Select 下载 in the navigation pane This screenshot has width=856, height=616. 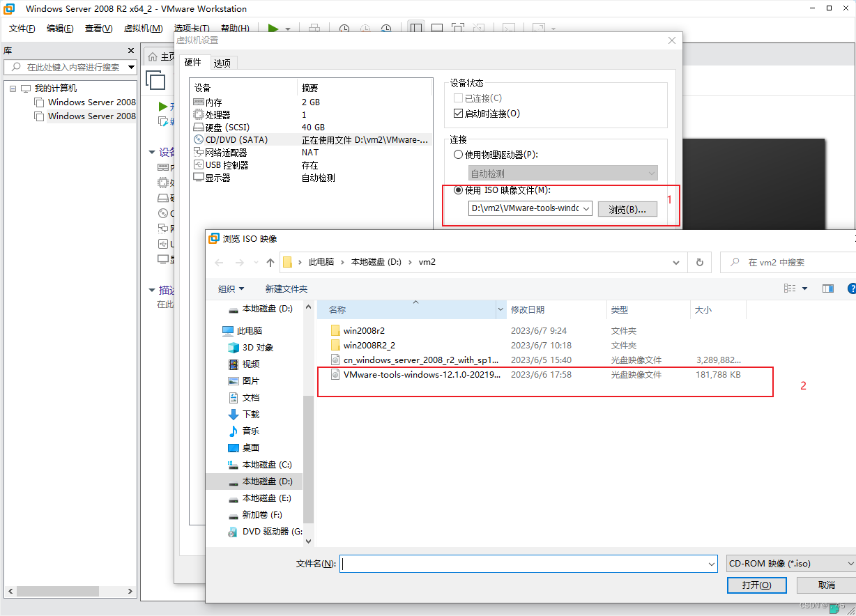(250, 414)
